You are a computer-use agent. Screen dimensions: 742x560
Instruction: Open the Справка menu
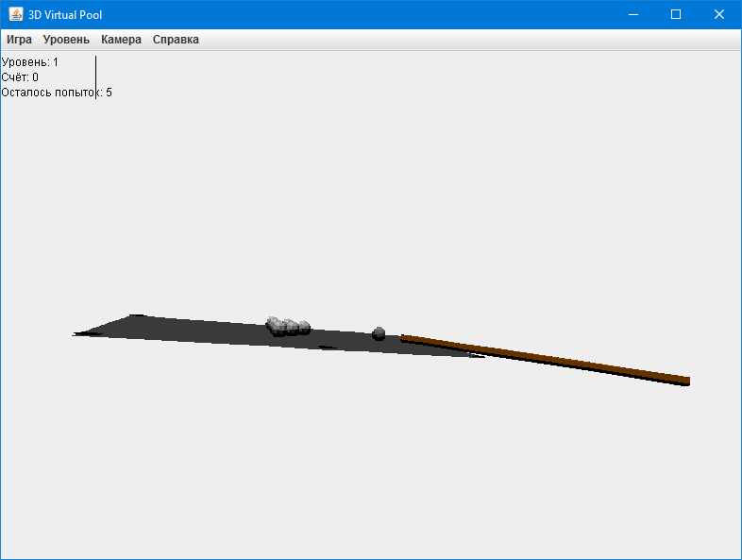point(176,40)
